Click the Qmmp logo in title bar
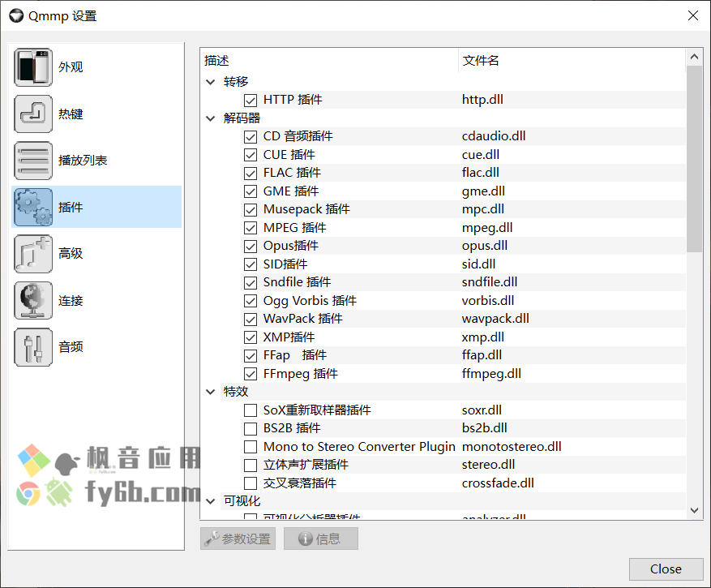Screen dimensions: 711x588 click(16, 16)
